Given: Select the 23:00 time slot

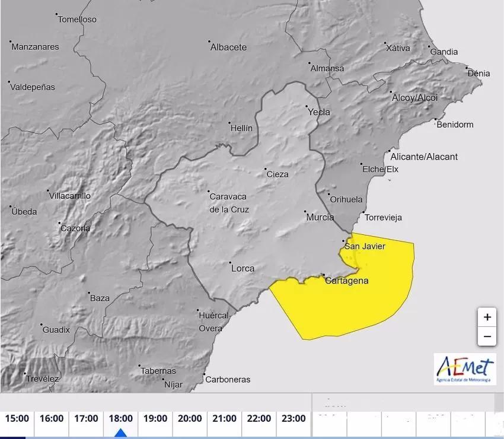Looking at the screenshot, I should [x=294, y=419].
